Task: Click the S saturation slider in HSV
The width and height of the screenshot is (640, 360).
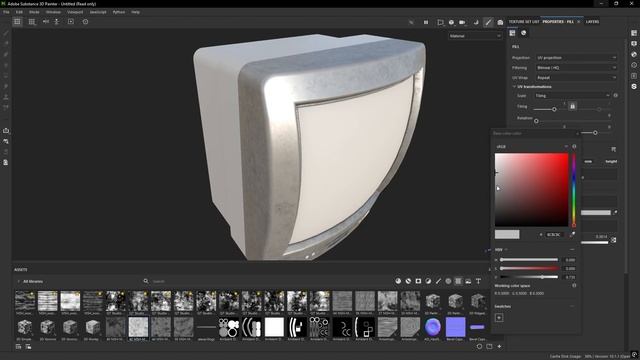Action: (x=529, y=268)
